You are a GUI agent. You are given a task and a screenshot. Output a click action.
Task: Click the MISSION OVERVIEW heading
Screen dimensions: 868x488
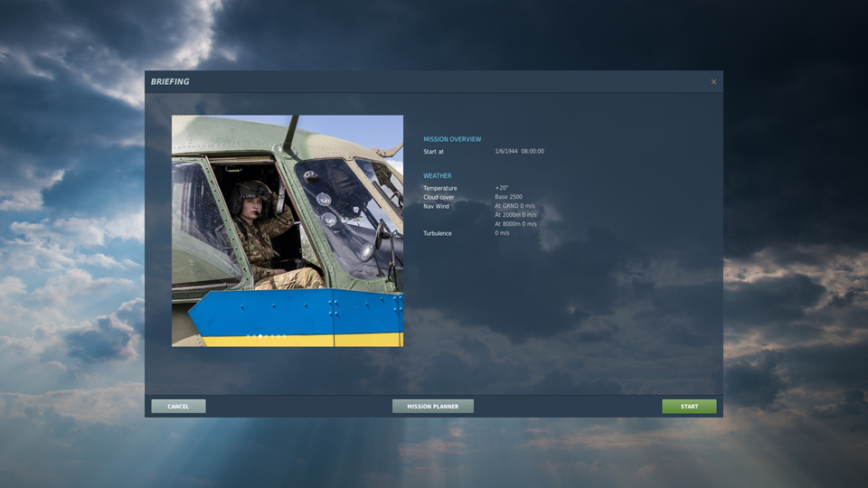pos(452,139)
